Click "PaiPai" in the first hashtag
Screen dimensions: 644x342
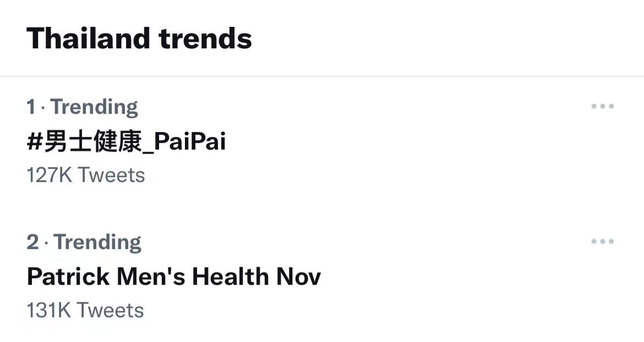pos(190,142)
